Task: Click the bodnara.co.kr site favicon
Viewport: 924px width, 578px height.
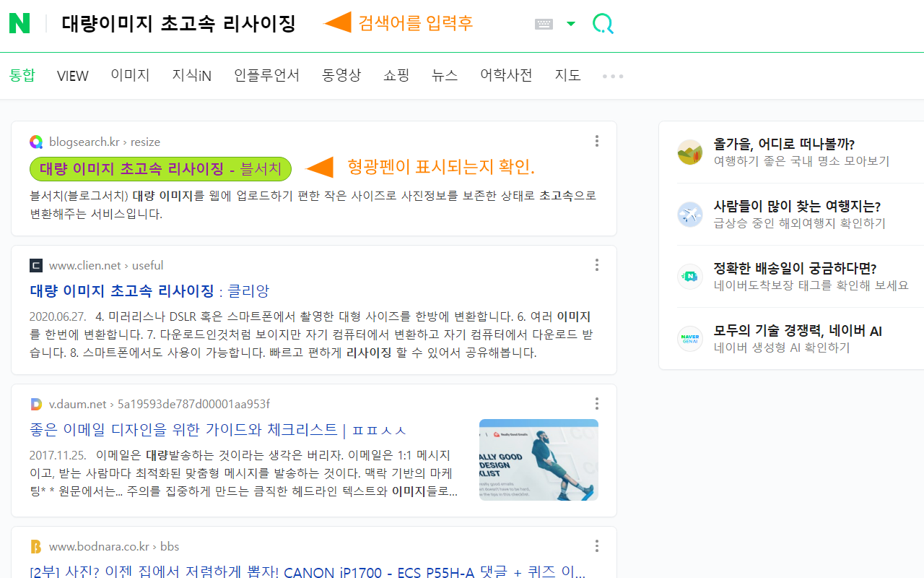Action: click(35, 546)
